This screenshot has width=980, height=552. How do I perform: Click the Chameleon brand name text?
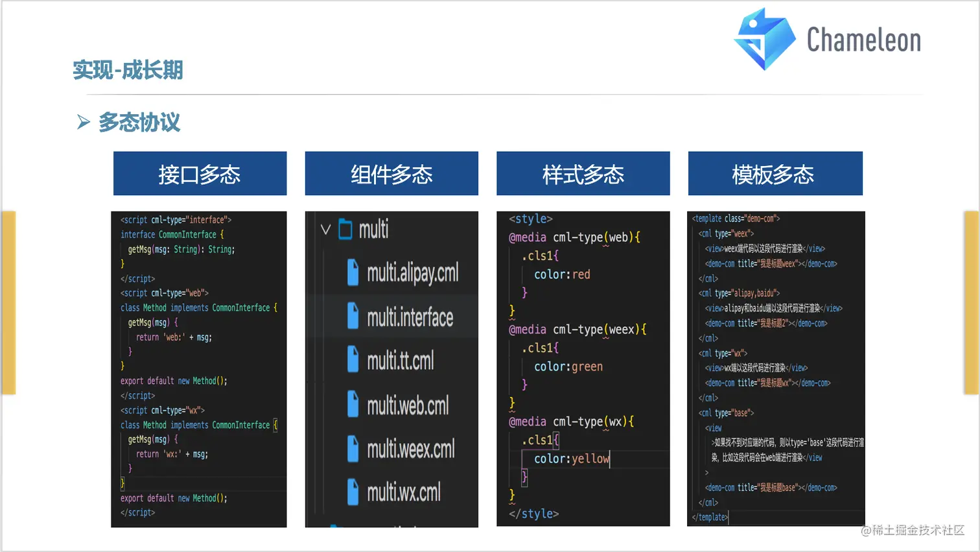tap(863, 40)
